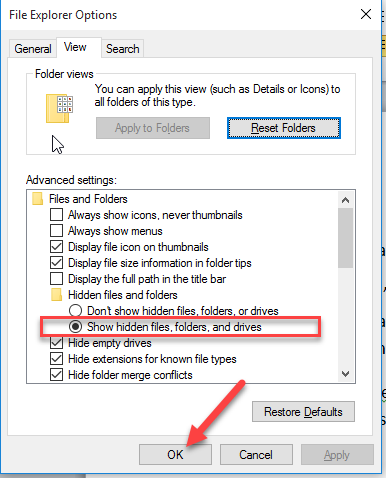This screenshot has width=386, height=478.
Task: Toggle Display file size information in folder tips
Action: pos(56,263)
